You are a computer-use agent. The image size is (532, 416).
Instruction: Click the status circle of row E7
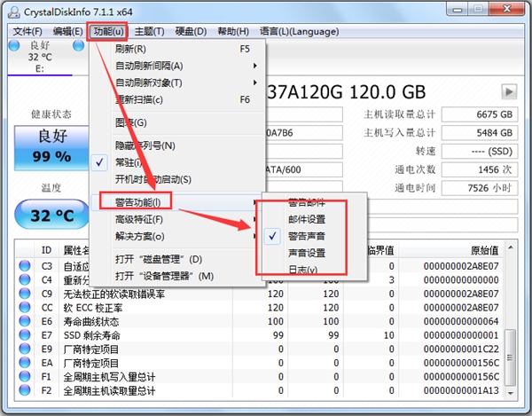pos(25,335)
